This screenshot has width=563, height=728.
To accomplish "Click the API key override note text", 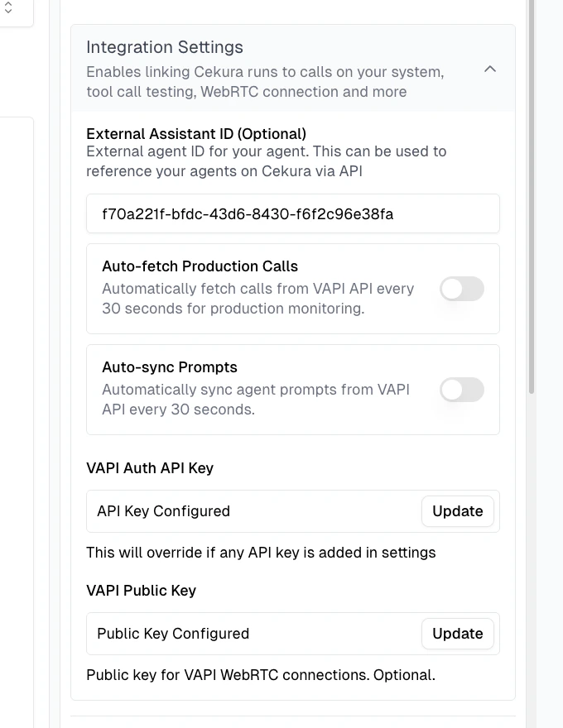I will coord(261,553).
